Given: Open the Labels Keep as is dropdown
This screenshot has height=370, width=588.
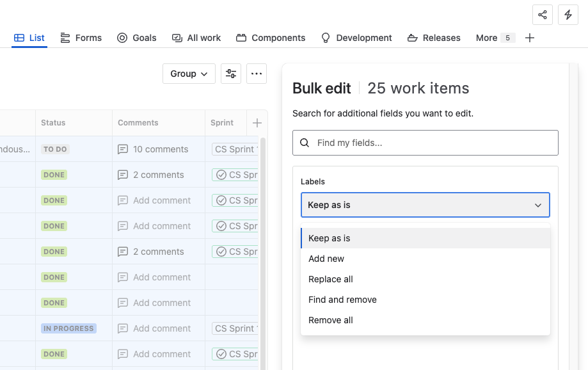Looking at the screenshot, I should 425,204.
